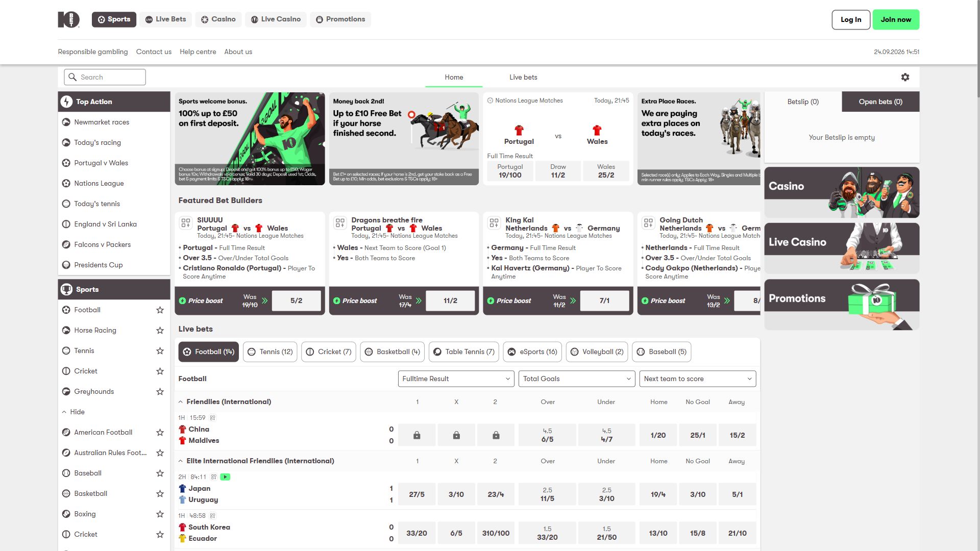Collapse Elite International Friendlies section

(181, 461)
